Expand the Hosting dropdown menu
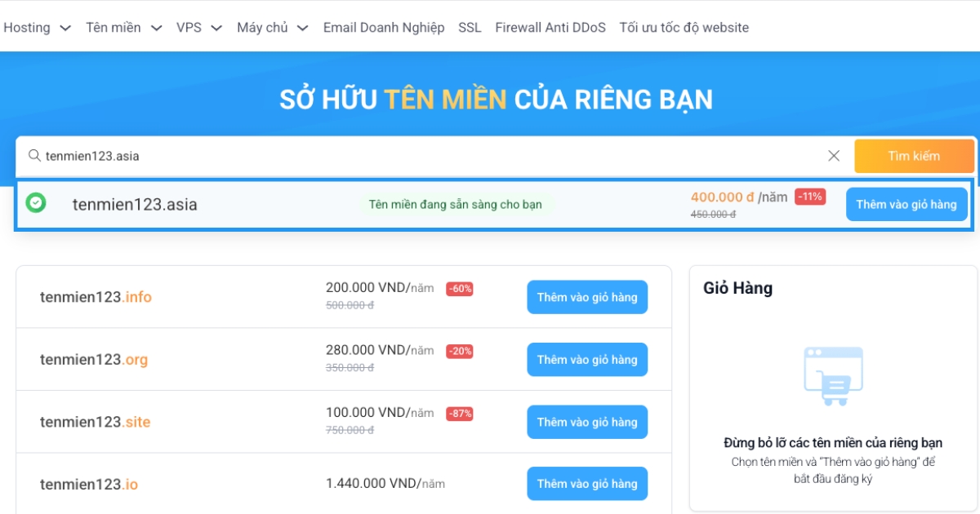Image resolution: width=980 pixels, height=514 pixels. click(x=38, y=27)
